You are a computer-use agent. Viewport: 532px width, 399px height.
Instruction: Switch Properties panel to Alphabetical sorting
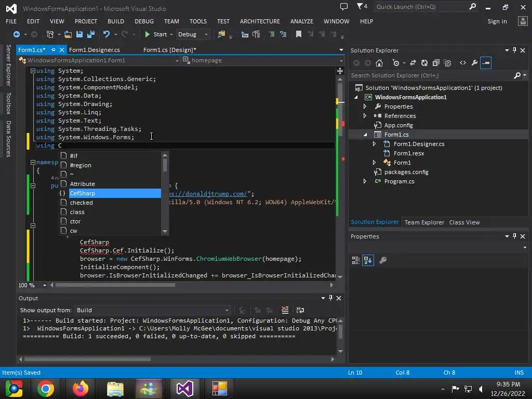coord(368,260)
